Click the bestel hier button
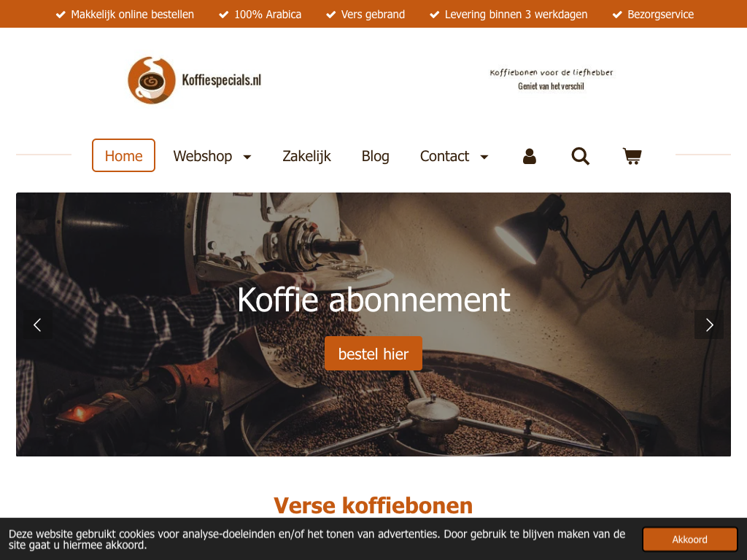The height and width of the screenshot is (560, 747). point(373,354)
